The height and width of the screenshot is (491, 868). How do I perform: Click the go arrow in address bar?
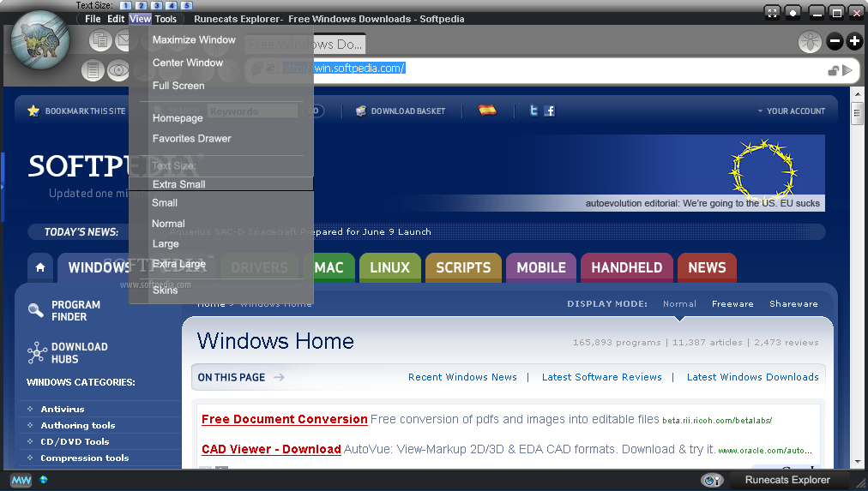847,70
